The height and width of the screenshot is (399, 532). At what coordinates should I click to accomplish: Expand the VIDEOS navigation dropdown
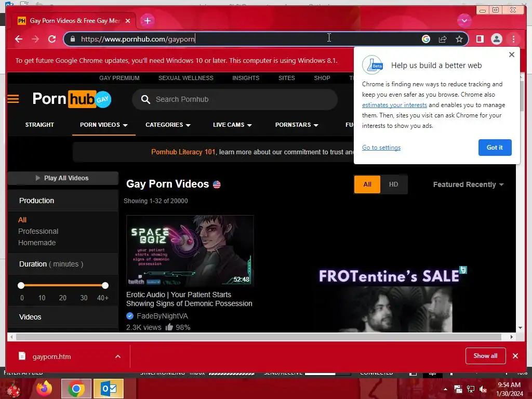click(104, 125)
